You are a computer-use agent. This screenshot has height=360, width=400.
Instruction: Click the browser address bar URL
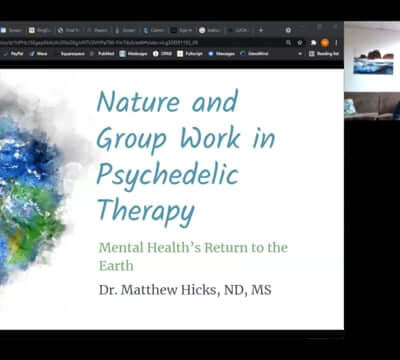click(x=100, y=42)
